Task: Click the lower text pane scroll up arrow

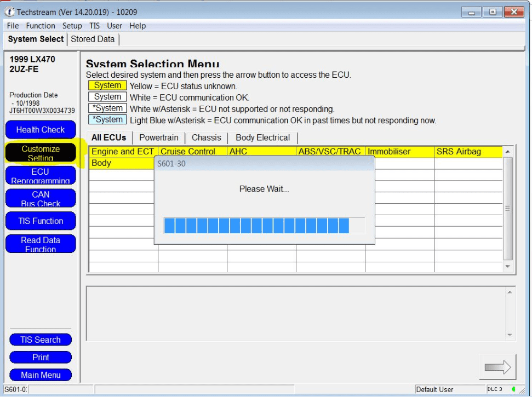Action: coord(510,292)
